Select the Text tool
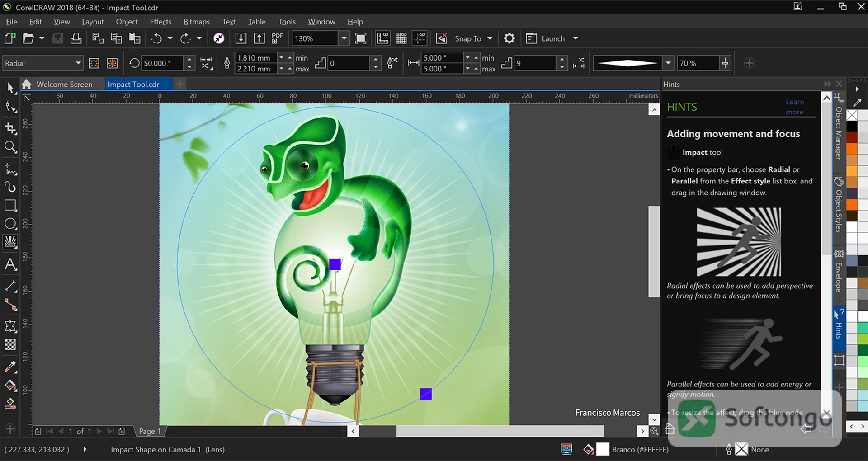Viewport: 868px width, 461px height. [10, 264]
